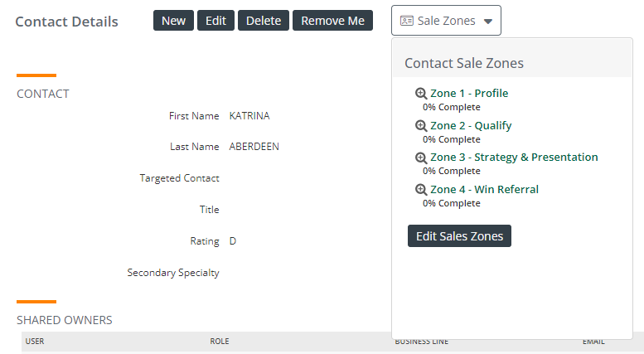The width and height of the screenshot is (644, 354).
Task: Open Zone 3 - Strategy & Presentation link
Action: (514, 158)
